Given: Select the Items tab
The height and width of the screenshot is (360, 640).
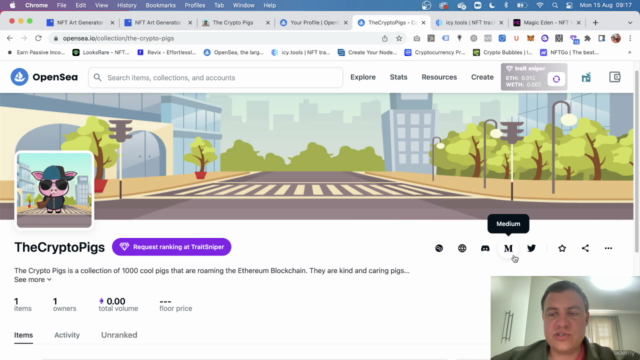Looking at the screenshot, I should pos(23,335).
